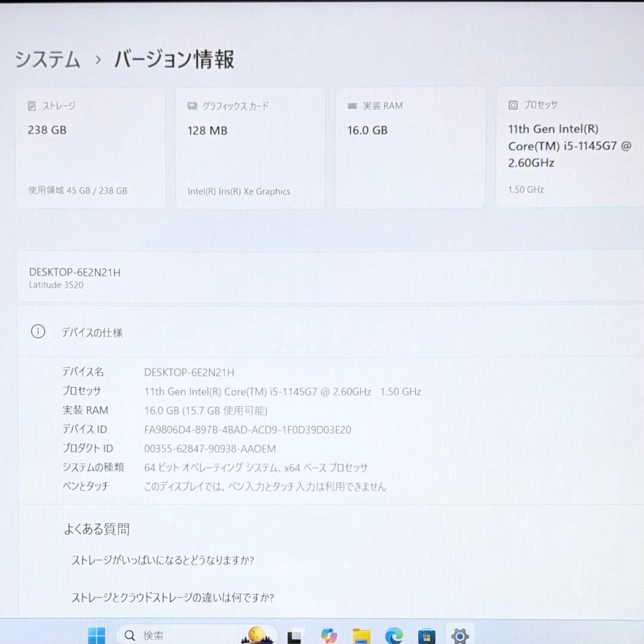Click the graphics card icon on グラフィックス カード card

192,106
